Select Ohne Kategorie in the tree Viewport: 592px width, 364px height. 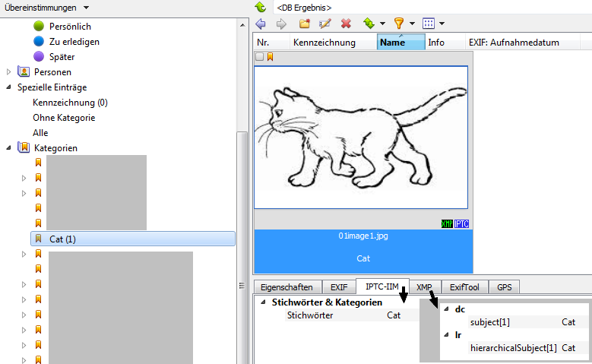(64, 118)
